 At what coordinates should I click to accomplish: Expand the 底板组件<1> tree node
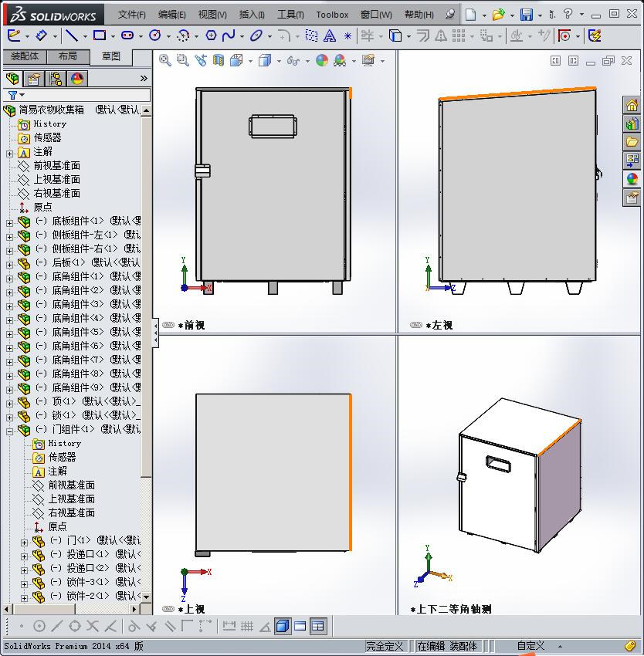(x=9, y=223)
